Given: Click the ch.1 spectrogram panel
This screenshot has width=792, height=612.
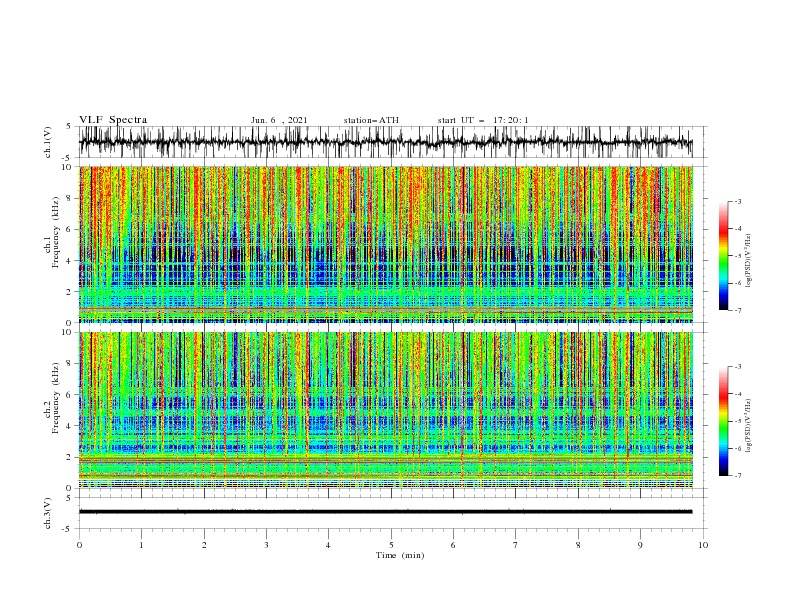Looking at the screenshot, I should click(x=386, y=244).
